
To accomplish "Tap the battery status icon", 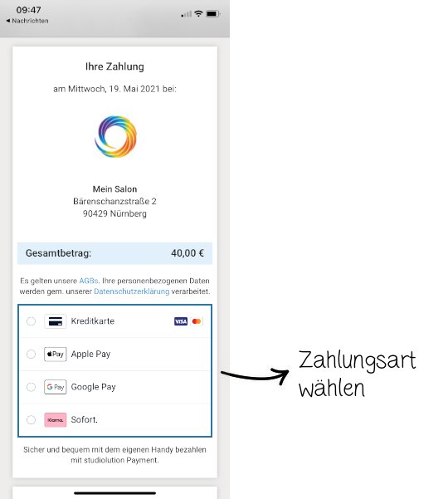I will click(213, 13).
